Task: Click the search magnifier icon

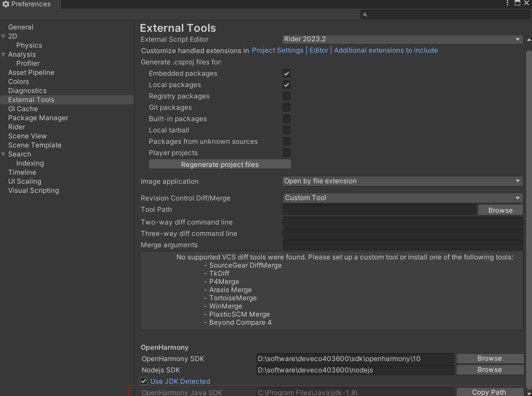Action: pyautogui.click(x=365, y=15)
